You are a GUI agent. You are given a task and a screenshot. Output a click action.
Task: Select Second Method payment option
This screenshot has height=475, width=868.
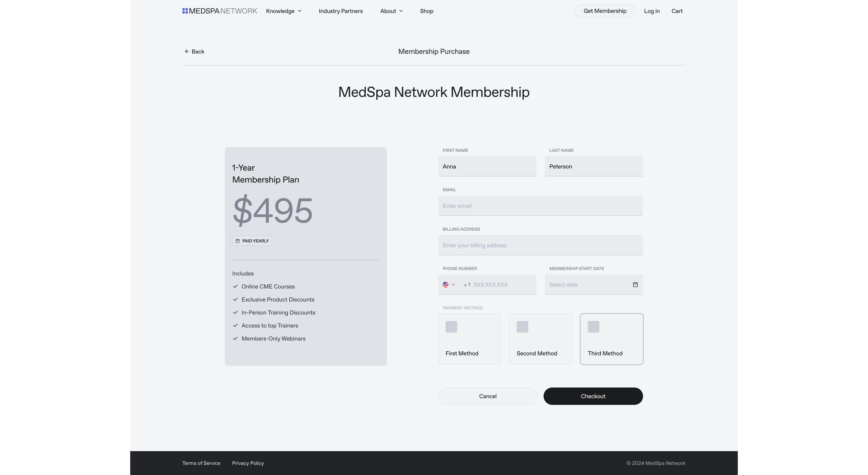coord(541,339)
